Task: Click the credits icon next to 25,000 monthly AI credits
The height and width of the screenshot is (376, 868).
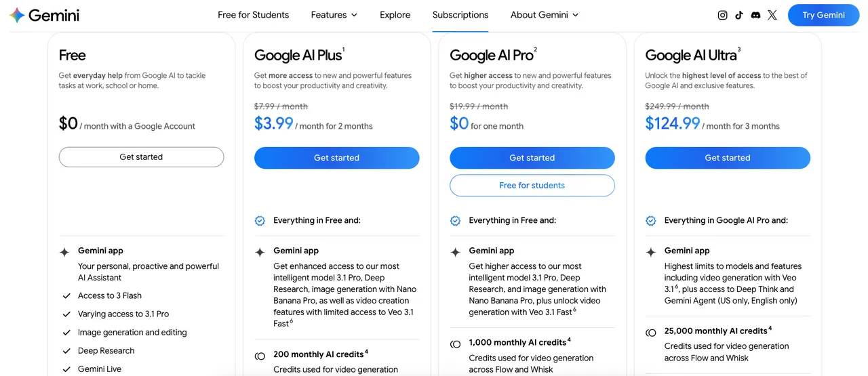Action: [651, 333]
